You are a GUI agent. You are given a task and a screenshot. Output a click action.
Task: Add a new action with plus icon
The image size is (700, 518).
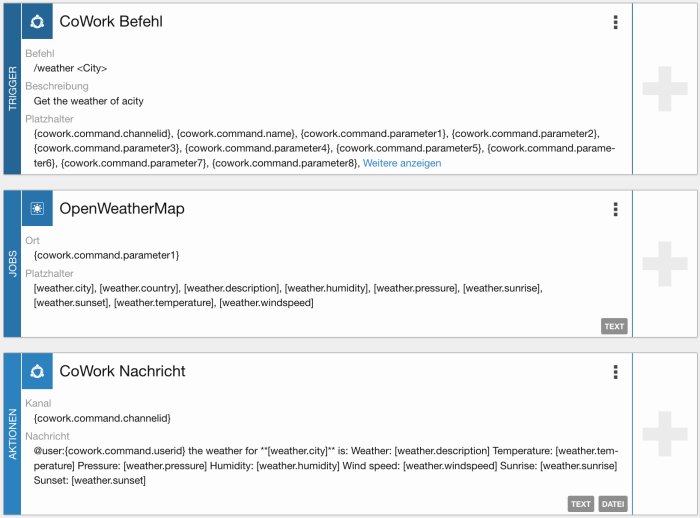[x=664, y=434]
